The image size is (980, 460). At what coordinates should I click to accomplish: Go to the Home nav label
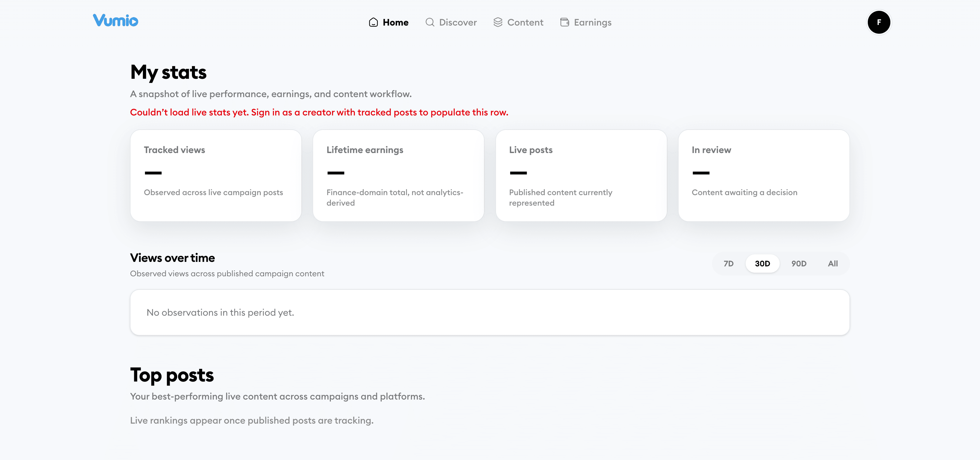[x=395, y=23]
